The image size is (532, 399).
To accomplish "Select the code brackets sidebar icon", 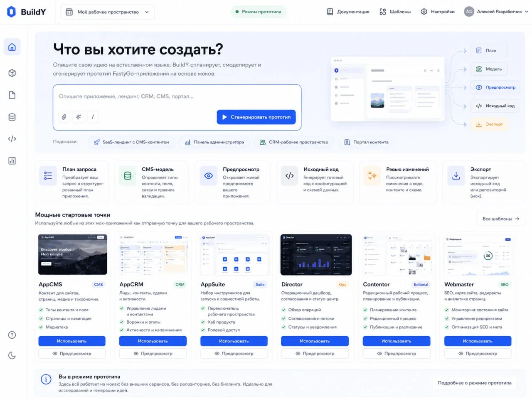I will click(x=12, y=139).
